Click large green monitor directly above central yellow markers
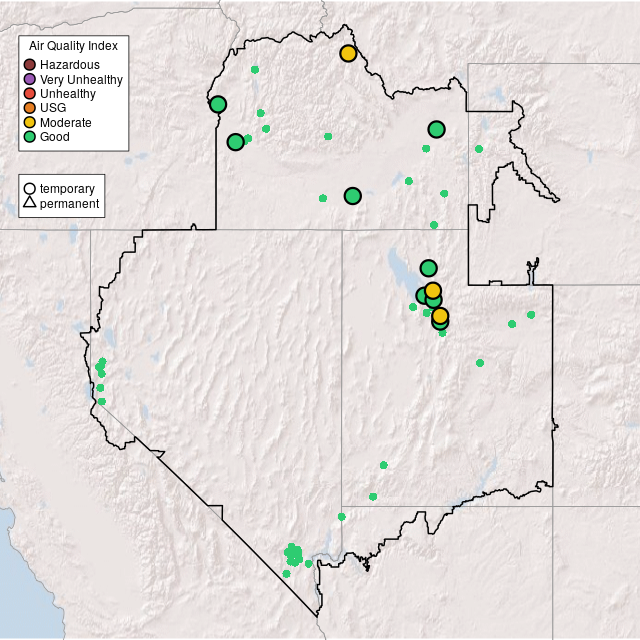640x640 pixels. coord(428,267)
